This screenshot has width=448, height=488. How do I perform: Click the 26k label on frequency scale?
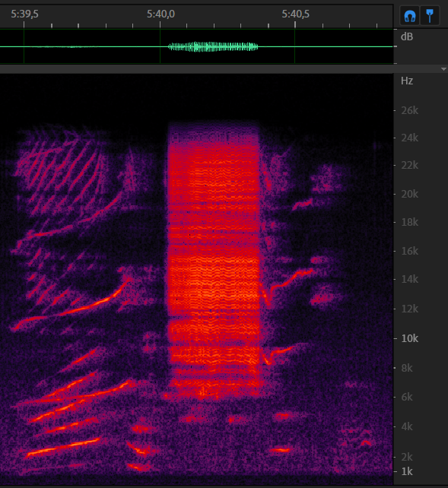point(410,110)
